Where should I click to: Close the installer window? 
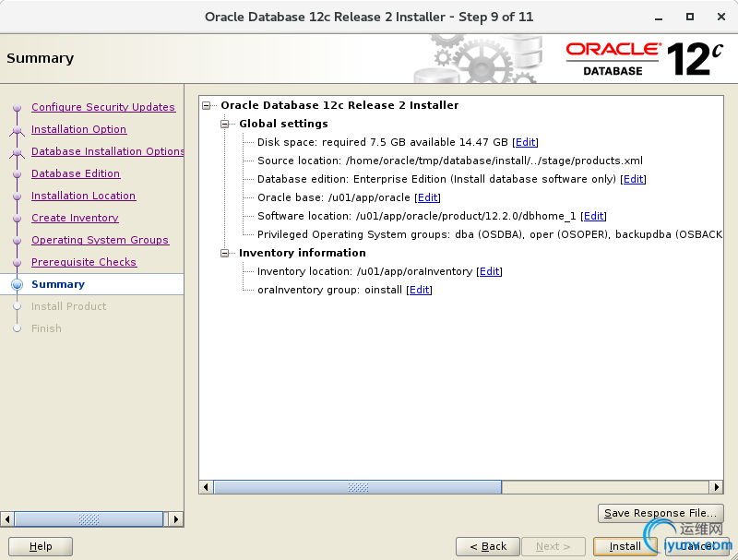[x=721, y=17]
